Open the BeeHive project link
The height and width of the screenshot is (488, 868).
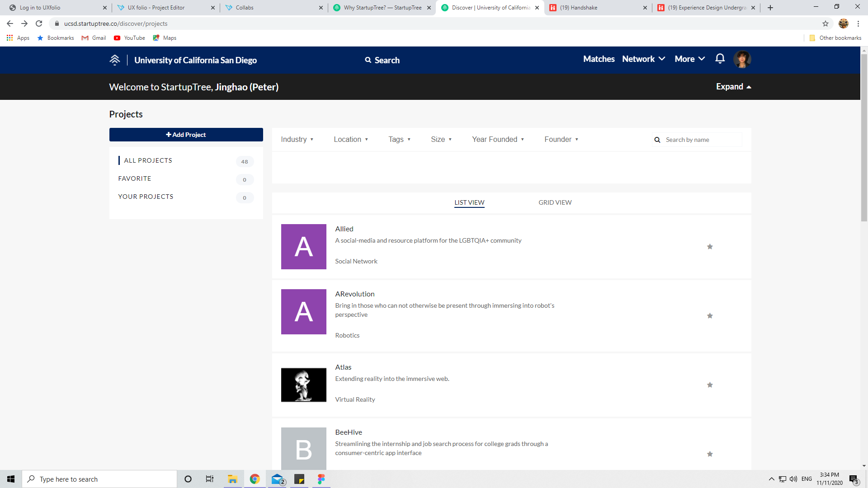point(348,432)
